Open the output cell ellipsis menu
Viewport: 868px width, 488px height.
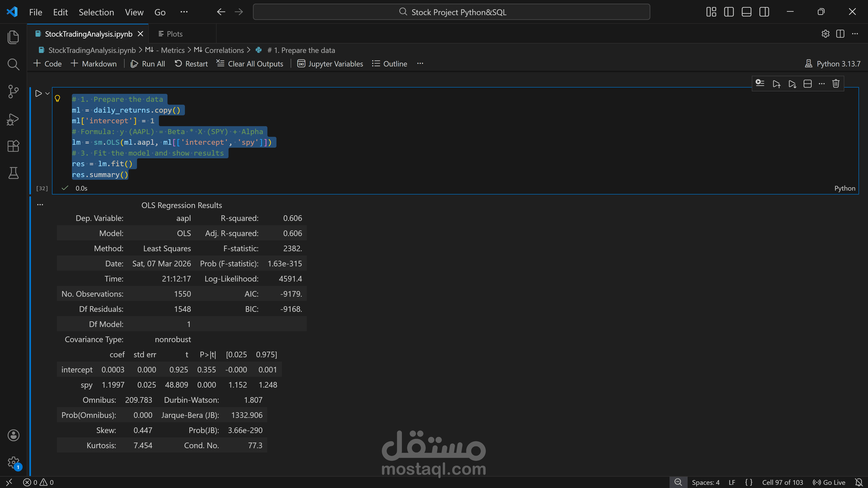pos(40,205)
